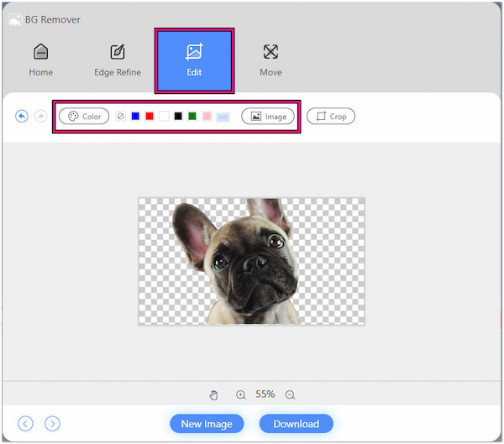
Task: Click the redo arrow
Action: tap(40, 117)
